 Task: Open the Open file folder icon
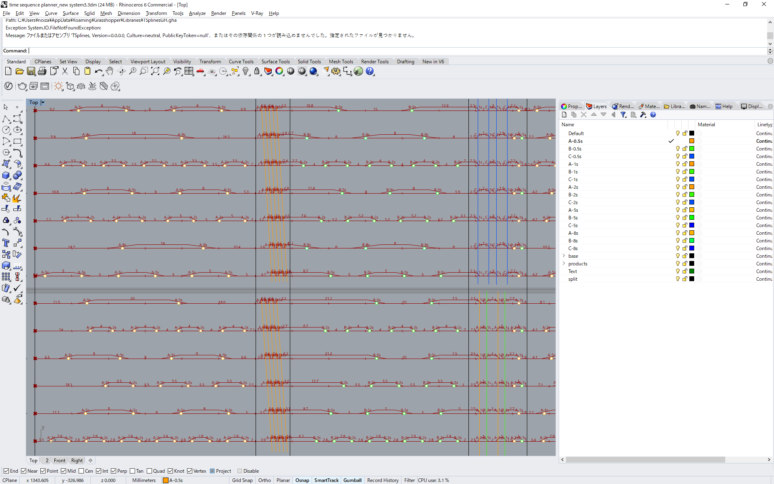coord(19,72)
